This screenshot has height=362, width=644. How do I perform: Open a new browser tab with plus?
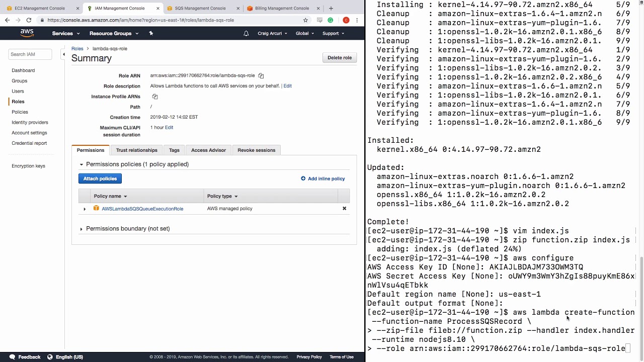tap(331, 8)
